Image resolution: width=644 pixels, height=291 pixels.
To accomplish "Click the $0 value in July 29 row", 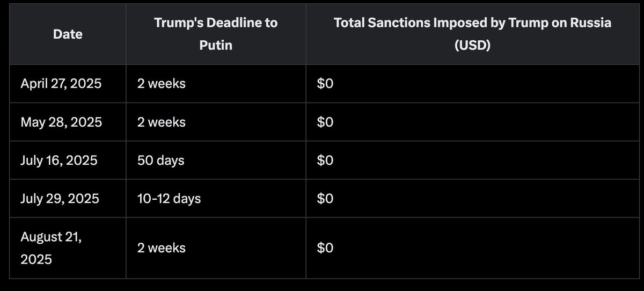I will tap(325, 199).
